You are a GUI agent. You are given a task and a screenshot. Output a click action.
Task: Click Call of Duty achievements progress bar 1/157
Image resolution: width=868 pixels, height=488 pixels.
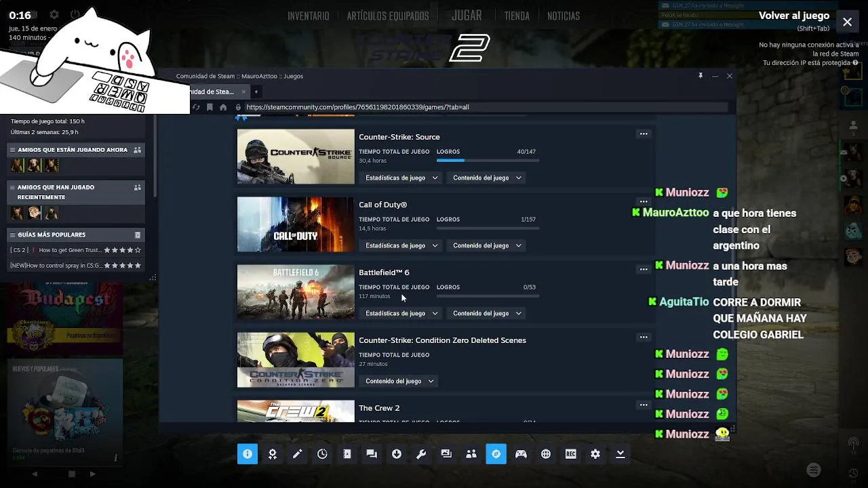[488, 228]
